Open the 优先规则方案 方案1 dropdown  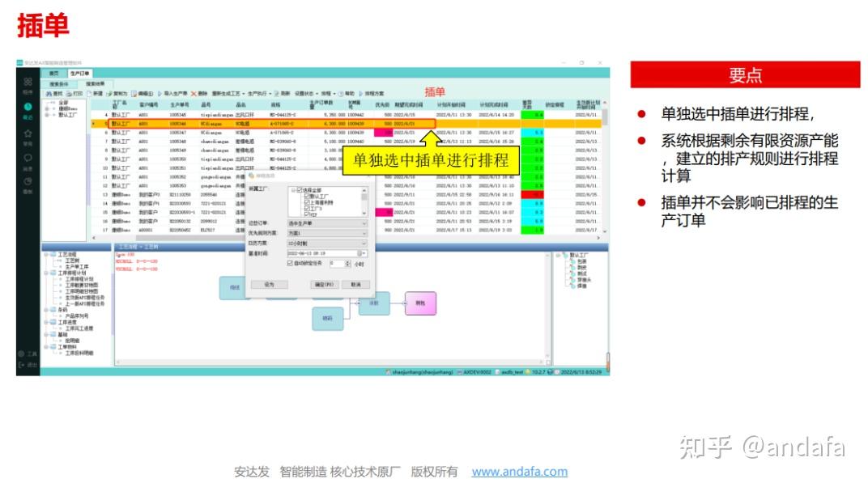pos(364,233)
